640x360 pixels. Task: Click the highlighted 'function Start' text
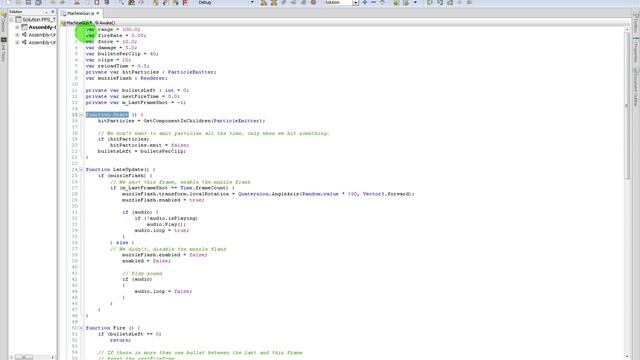pos(107,115)
